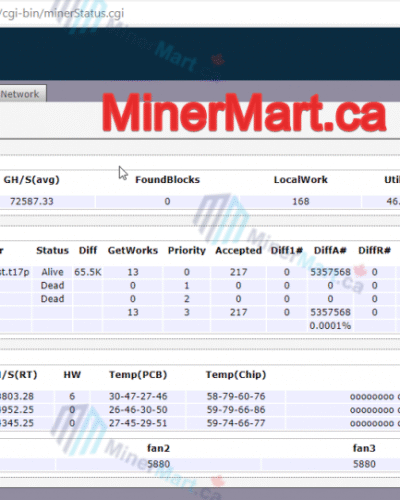
Task: Click the Priority column header
Action: [x=187, y=250]
